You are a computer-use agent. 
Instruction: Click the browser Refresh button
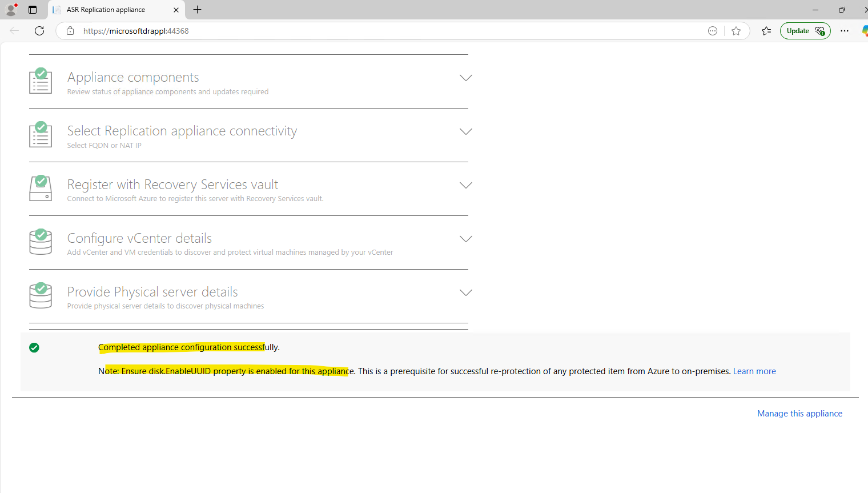click(x=39, y=31)
